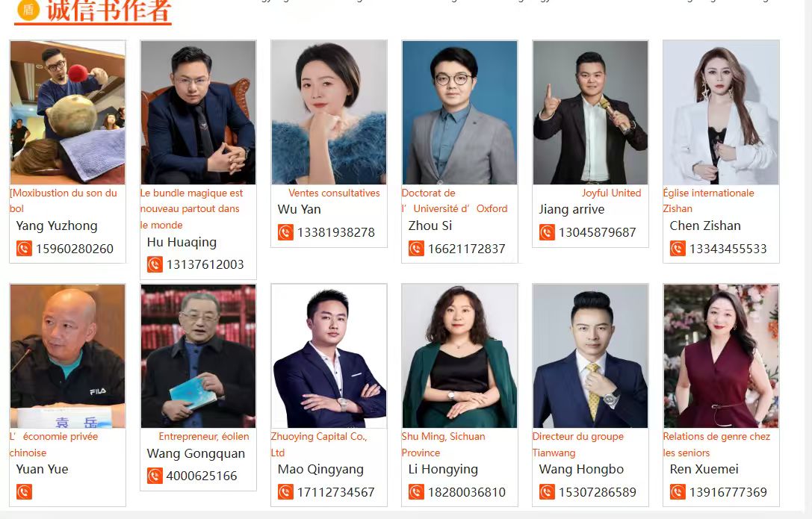The image size is (812, 519).
Task: Click phone icon beside 18280036810
Action: [416, 491]
